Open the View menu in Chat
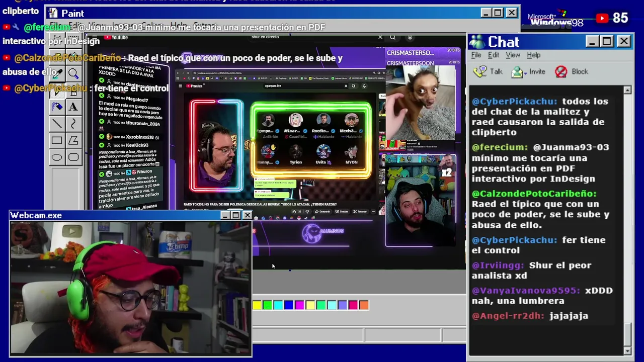The height and width of the screenshot is (362, 644). (x=513, y=55)
